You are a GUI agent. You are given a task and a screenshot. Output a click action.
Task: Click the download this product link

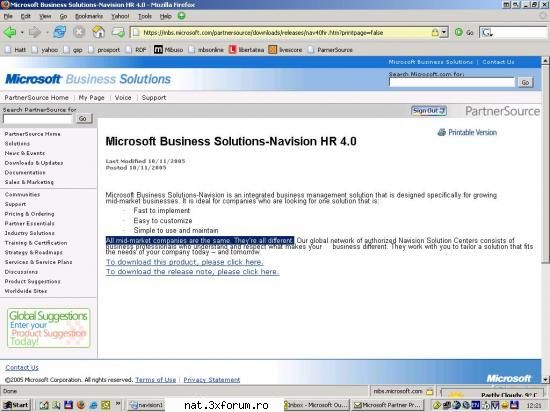(x=185, y=262)
